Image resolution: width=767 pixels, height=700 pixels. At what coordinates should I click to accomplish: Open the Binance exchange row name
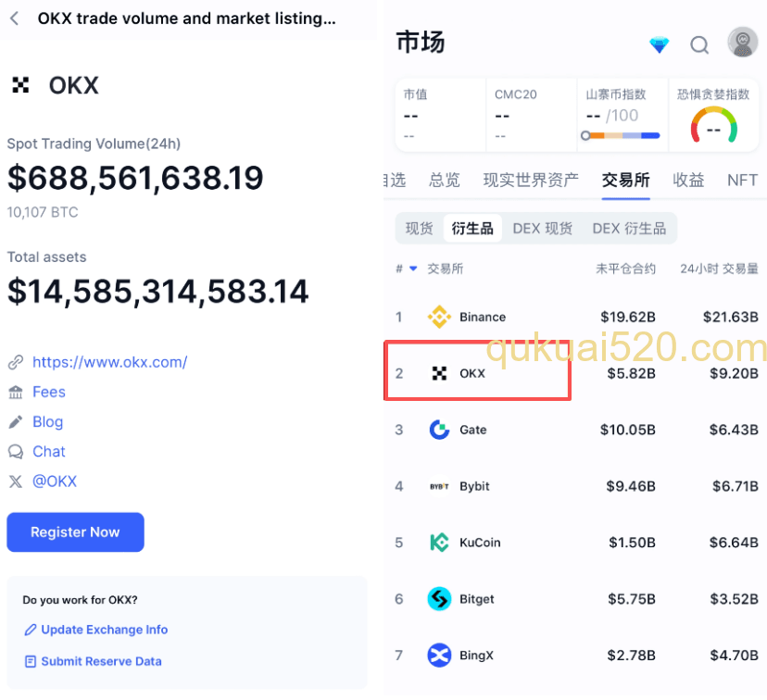pyautogui.click(x=483, y=317)
